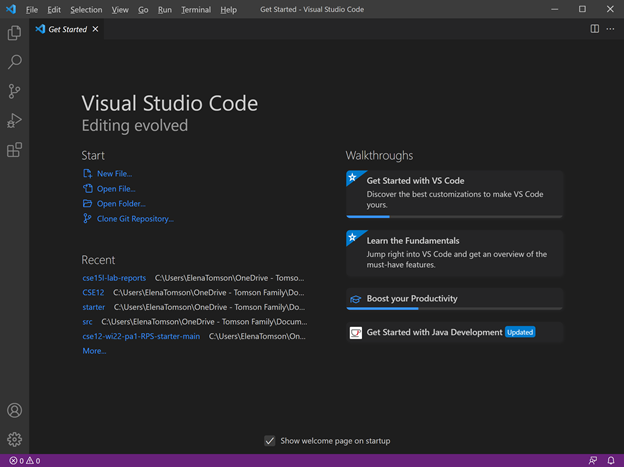Open recent folder starter
624x467 pixels.
tap(94, 307)
